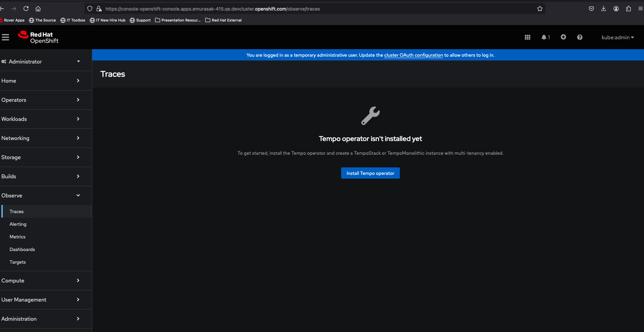Open the IT New Hire Hub bookmark
644x332 pixels.
click(108, 20)
